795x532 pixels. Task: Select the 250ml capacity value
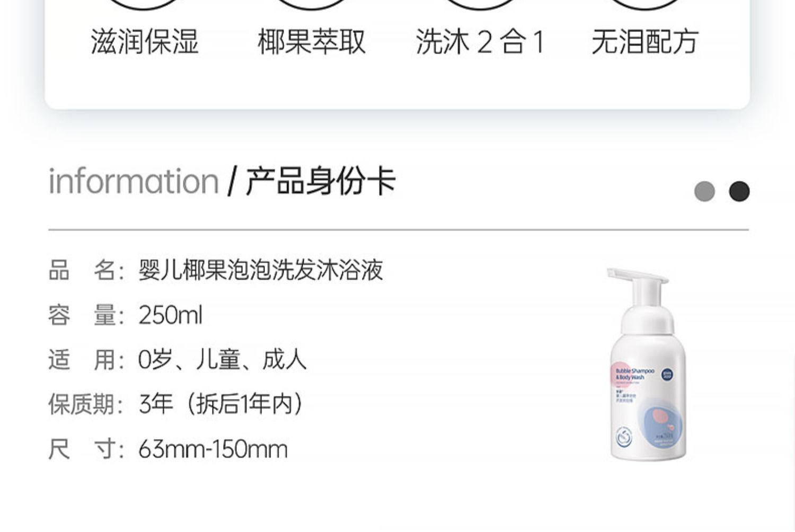point(170,315)
